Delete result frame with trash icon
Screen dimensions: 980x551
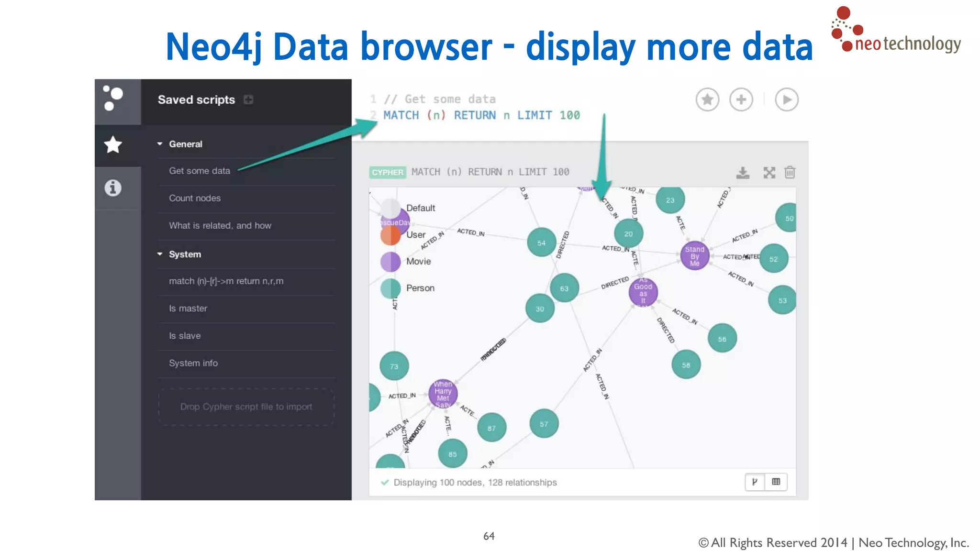pyautogui.click(x=790, y=172)
